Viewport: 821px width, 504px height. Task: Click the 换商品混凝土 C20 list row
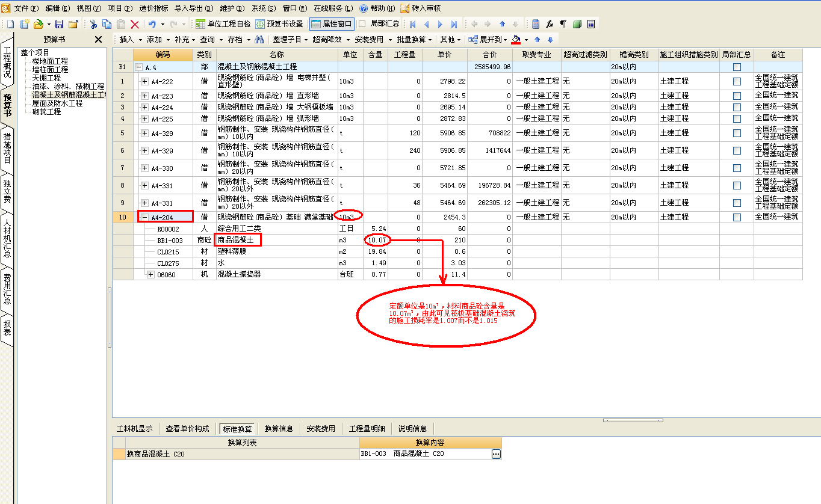(242, 454)
